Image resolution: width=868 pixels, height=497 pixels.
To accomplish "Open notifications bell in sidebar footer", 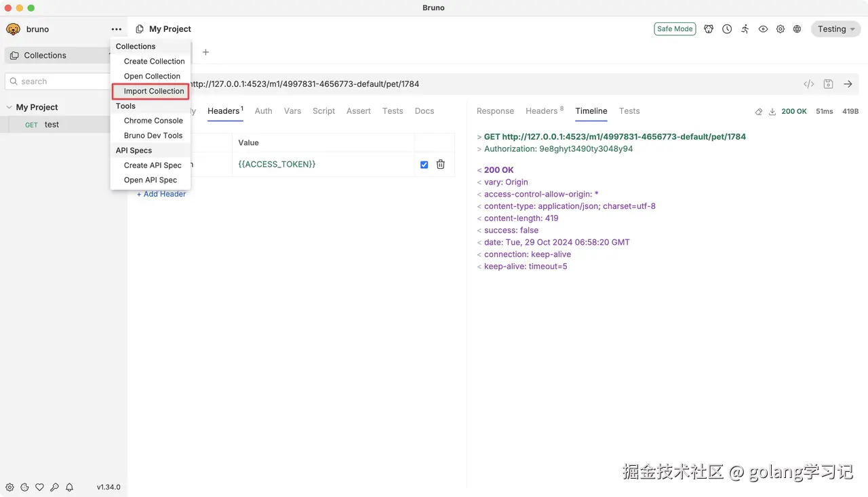I will click(69, 487).
